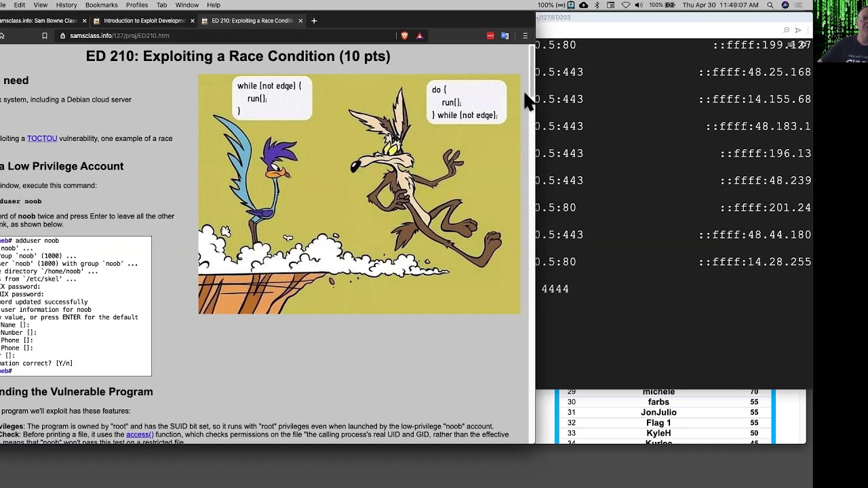Screen dimensions: 868x488
Task: Click the battery charging status icon
Action: click(570, 5)
